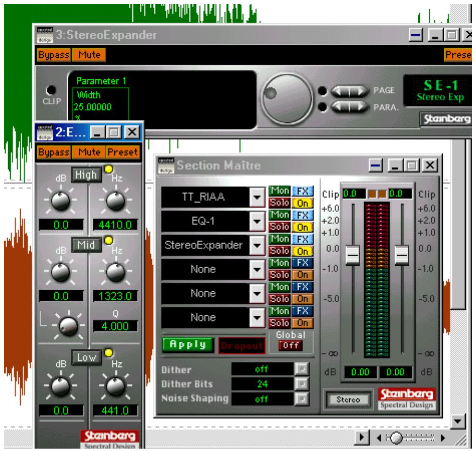
Task: Open the StereoExpander effect slot dropdown
Action: (257, 245)
